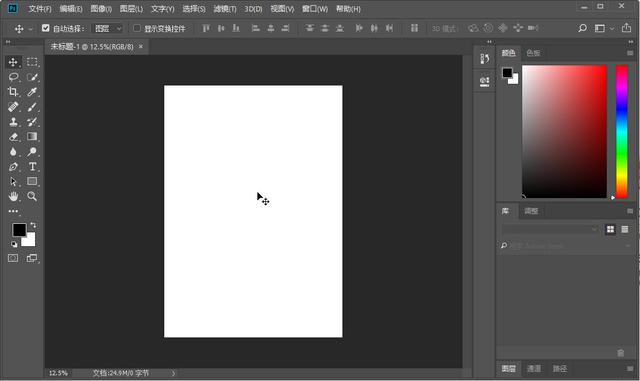
Task: Select the Hand tool
Action: click(x=13, y=196)
